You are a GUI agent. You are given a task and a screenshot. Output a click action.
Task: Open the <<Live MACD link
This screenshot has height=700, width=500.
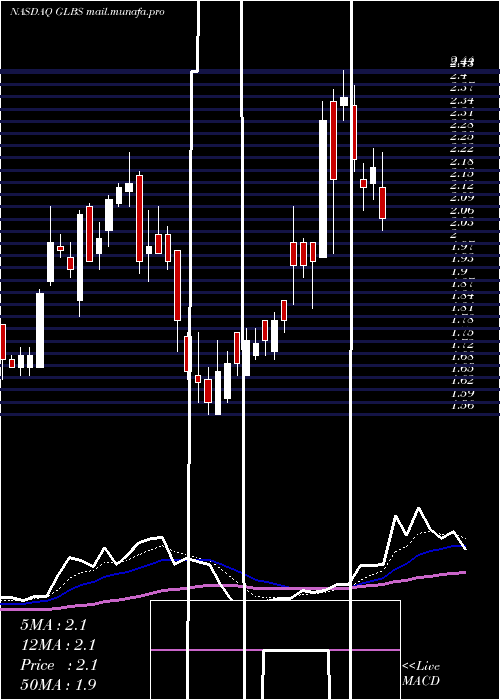tap(421, 673)
